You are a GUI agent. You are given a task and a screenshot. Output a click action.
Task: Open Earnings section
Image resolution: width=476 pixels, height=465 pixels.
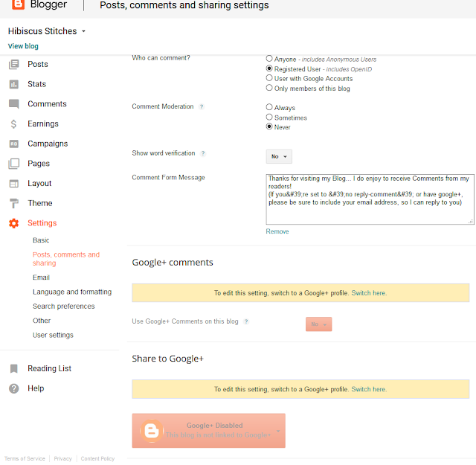coord(43,124)
